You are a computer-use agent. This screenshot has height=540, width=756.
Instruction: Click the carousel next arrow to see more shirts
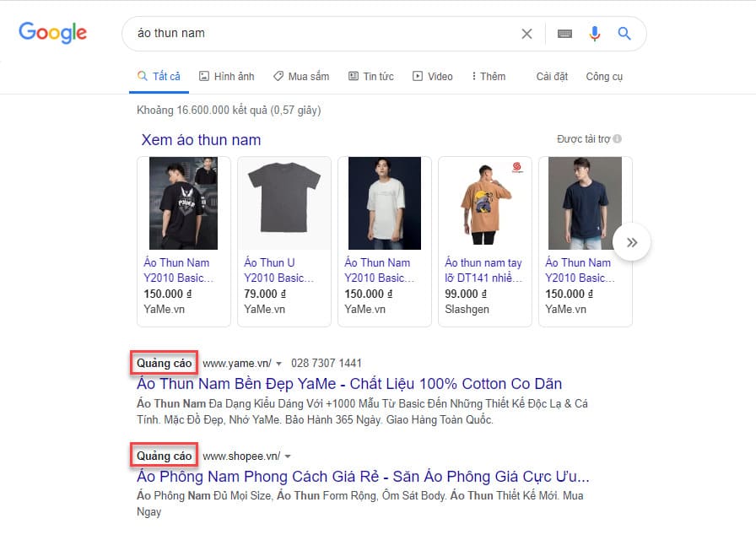click(x=632, y=241)
